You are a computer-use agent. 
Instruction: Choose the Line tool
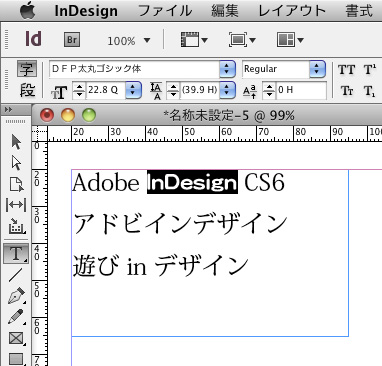coord(15,275)
